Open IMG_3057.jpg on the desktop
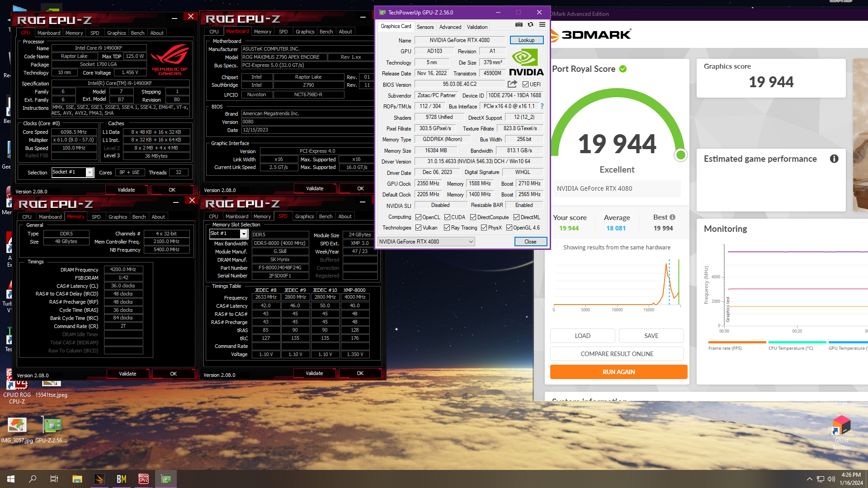This screenshot has height=488, width=868. [17, 430]
